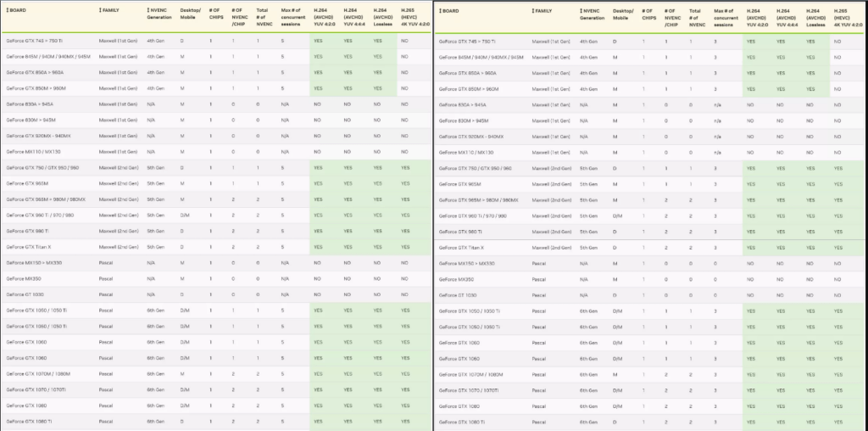The image size is (868, 431).
Task: Select 'GeForce GTX 1080' in right table
Action: pyautogui.click(x=459, y=406)
